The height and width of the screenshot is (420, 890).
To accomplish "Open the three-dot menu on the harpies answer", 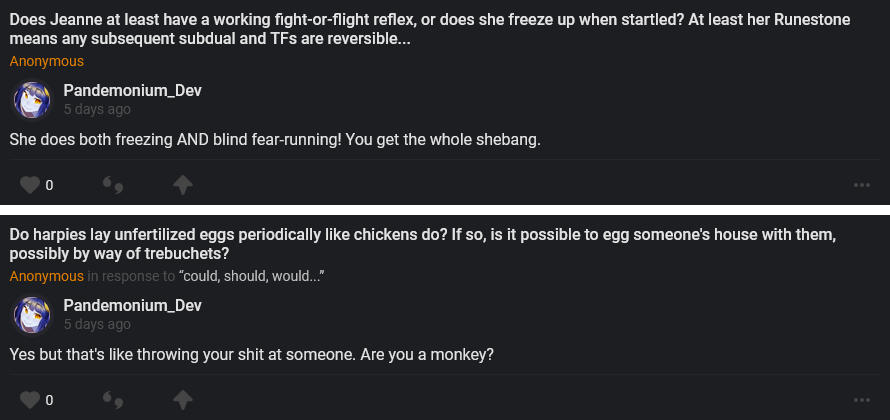I will [861, 400].
